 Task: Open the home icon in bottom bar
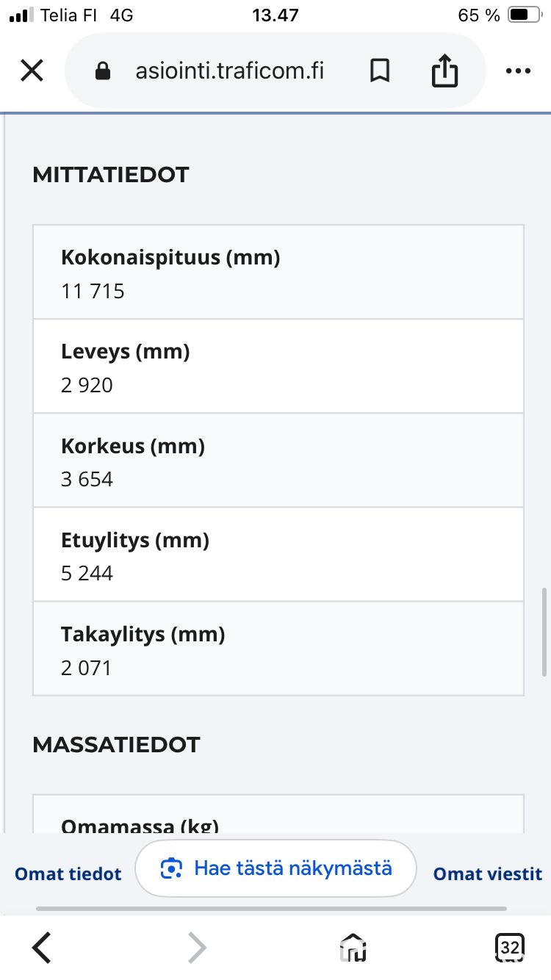(x=353, y=948)
